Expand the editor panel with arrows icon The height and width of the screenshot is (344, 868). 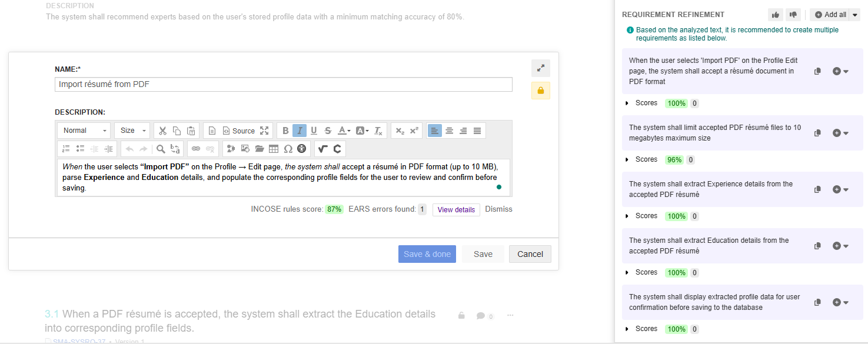coord(540,68)
